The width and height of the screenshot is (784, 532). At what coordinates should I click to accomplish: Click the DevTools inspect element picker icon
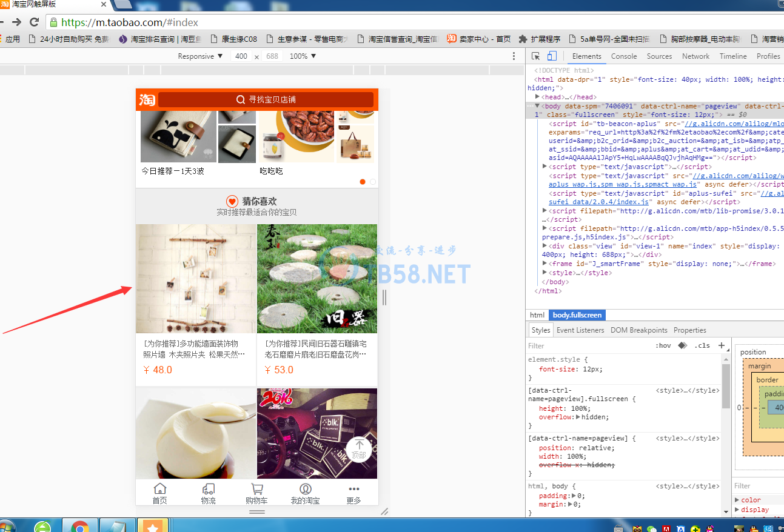pos(535,56)
